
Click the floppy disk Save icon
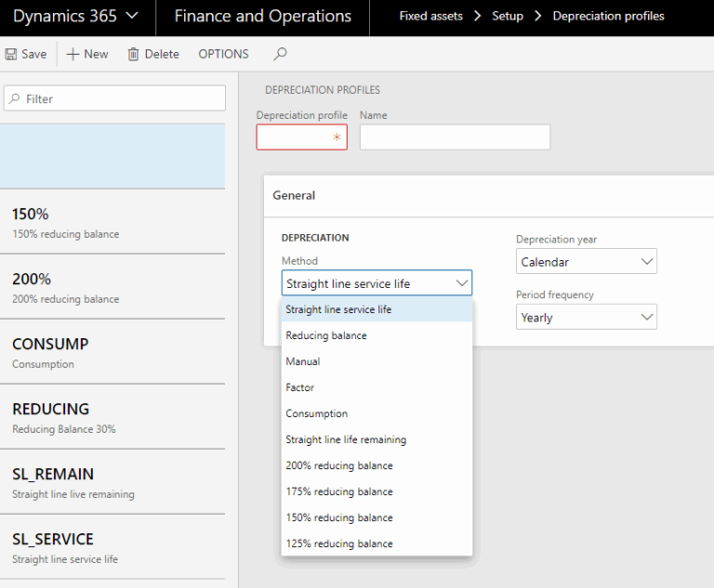point(11,54)
